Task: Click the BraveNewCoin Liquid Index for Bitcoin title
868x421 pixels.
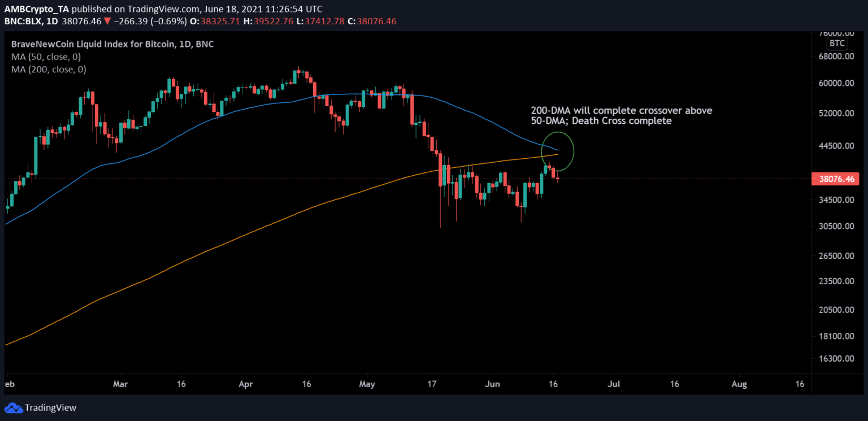Action: pos(111,44)
